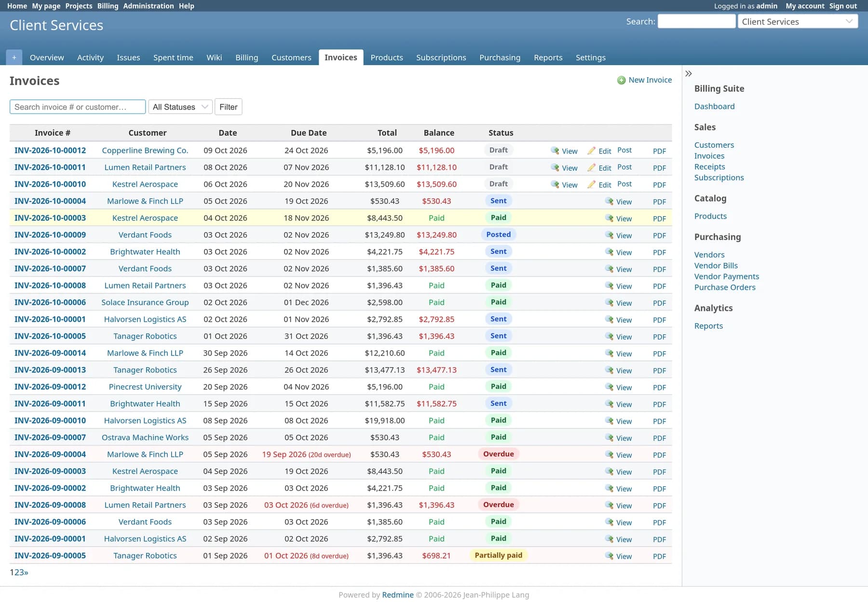Open the Spent time tab
This screenshot has width=868, height=603.
pyautogui.click(x=173, y=57)
